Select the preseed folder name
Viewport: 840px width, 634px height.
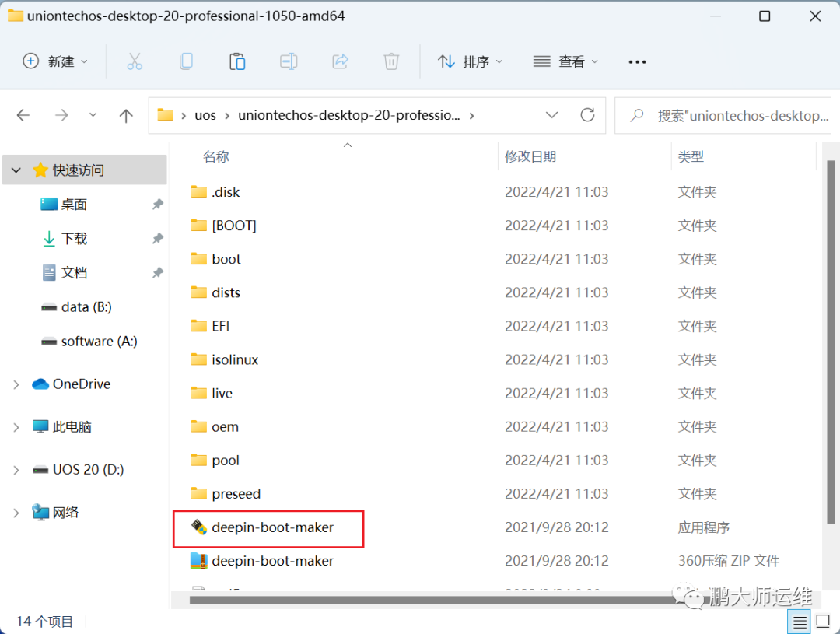coord(236,494)
